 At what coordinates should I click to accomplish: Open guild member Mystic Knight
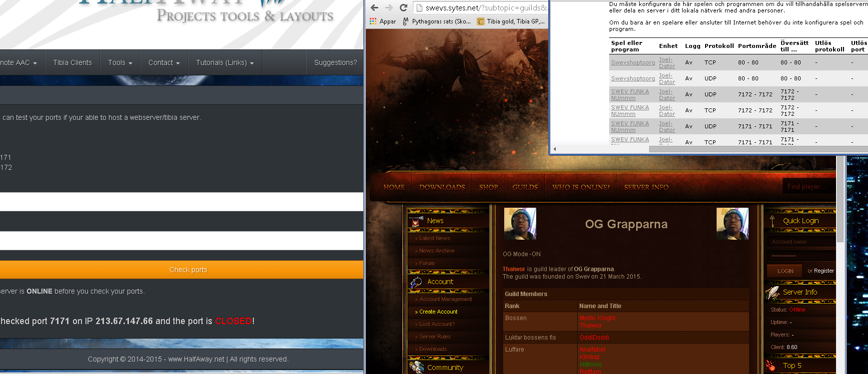pos(597,318)
